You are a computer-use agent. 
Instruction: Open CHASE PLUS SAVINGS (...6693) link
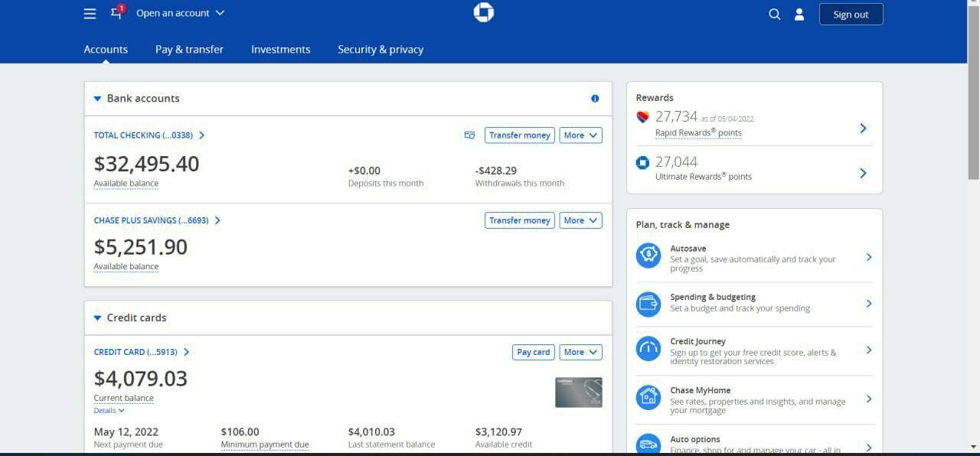click(x=157, y=220)
